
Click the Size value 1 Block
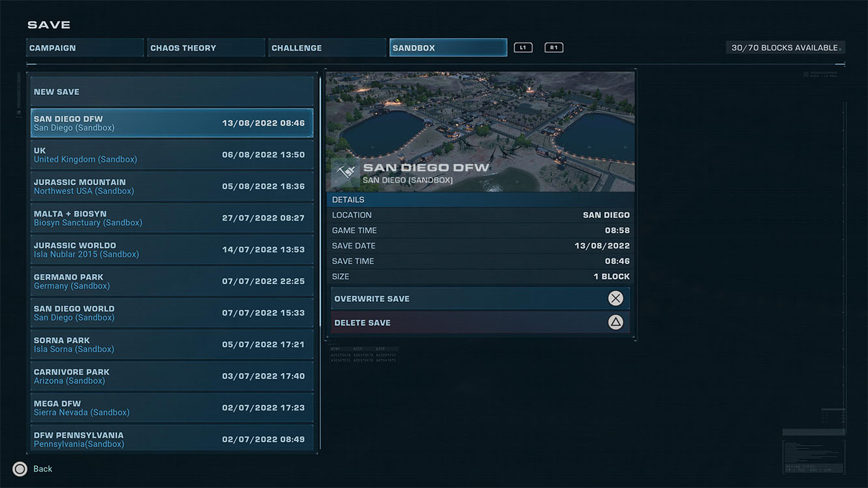click(x=611, y=277)
